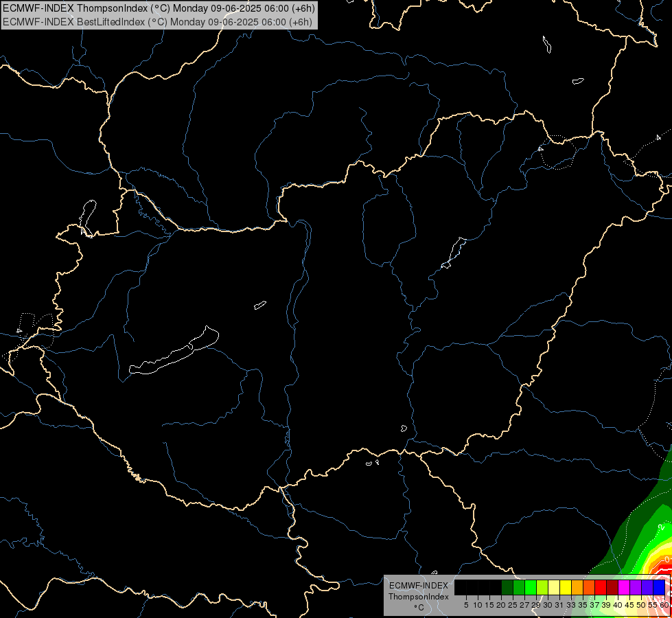Click the small Lake Velence outline
The image size is (672, 618).
click(260, 305)
